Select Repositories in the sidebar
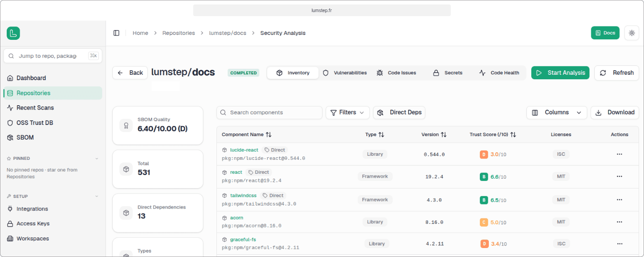Screen dimensions: 644x257 [53, 93]
